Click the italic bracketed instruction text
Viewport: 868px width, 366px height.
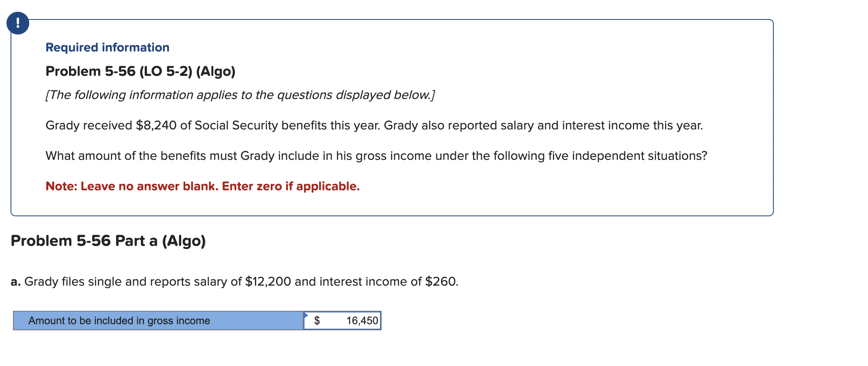pyautogui.click(x=240, y=95)
